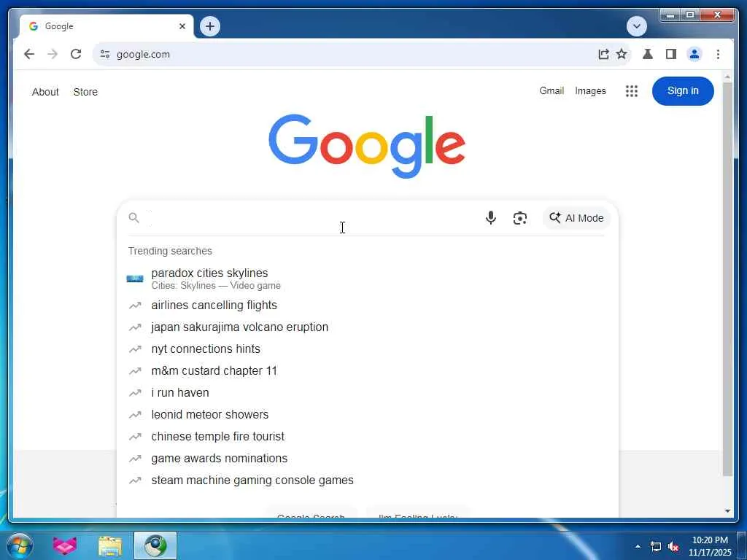Open Chrome Labs flask icon
Screen dimensions: 747x560
tap(648, 54)
